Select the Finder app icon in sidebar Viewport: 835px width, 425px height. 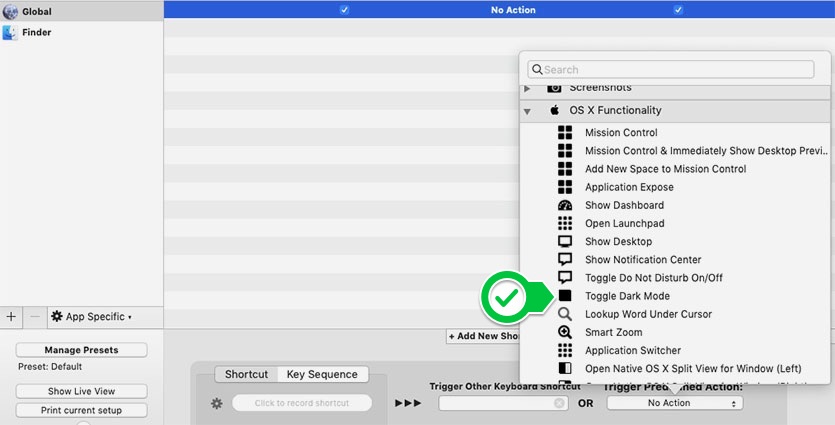point(10,32)
